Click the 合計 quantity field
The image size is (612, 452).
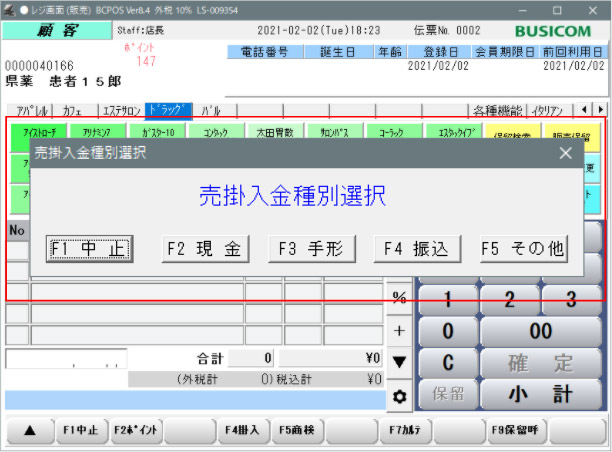pyautogui.click(x=251, y=358)
